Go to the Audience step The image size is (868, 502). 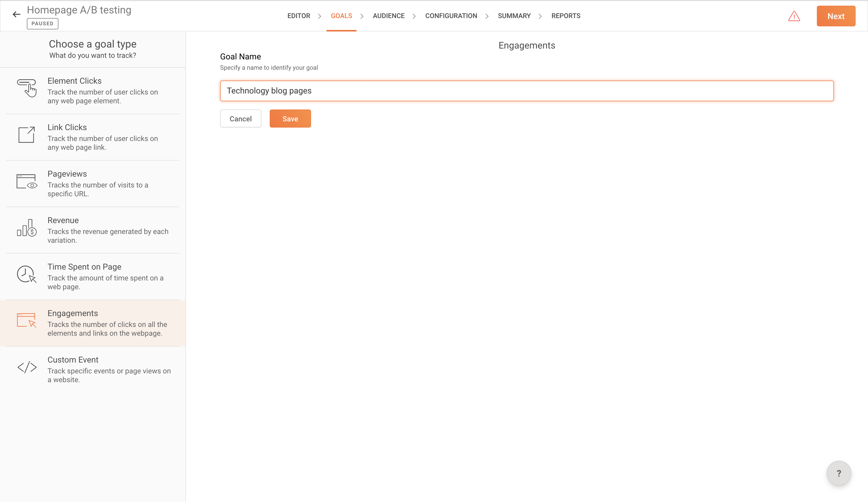pyautogui.click(x=389, y=16)
